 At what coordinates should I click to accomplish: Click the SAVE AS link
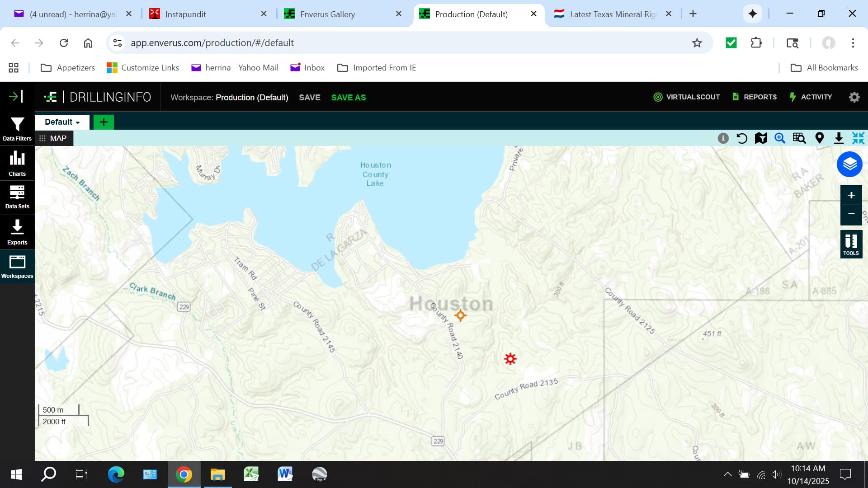(x=349, y=98)
